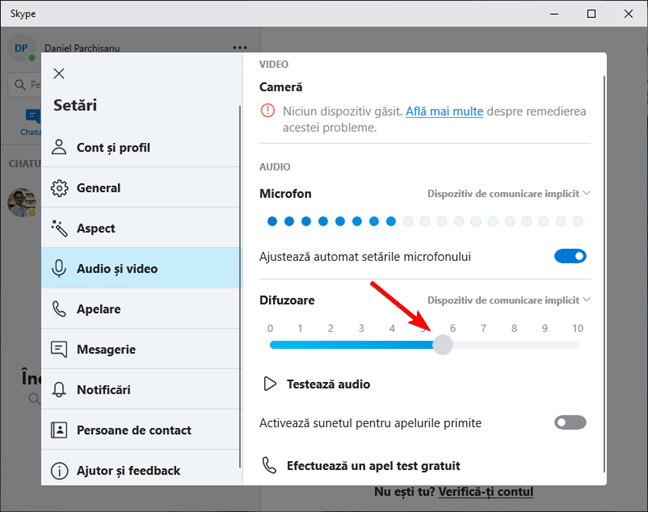Open the Difuzoare device dropdown
Viewport: 648px width, 512px height.
tap(508, 300)
